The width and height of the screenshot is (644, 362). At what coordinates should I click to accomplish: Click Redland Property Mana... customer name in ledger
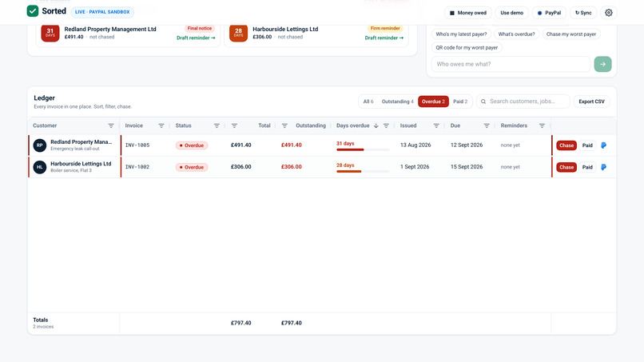81,141
